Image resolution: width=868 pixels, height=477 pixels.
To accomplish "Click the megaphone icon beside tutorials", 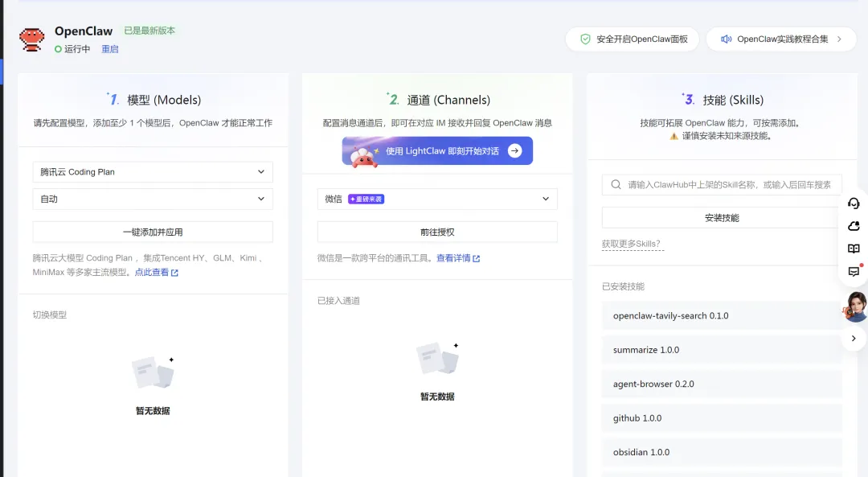I will click(726, 39).
